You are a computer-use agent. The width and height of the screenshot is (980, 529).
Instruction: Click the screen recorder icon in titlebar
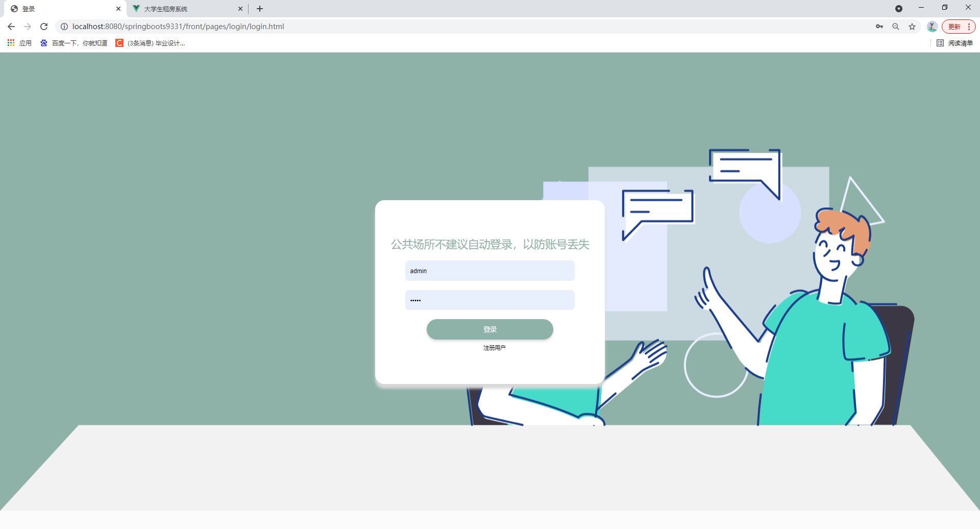point(899,9)
